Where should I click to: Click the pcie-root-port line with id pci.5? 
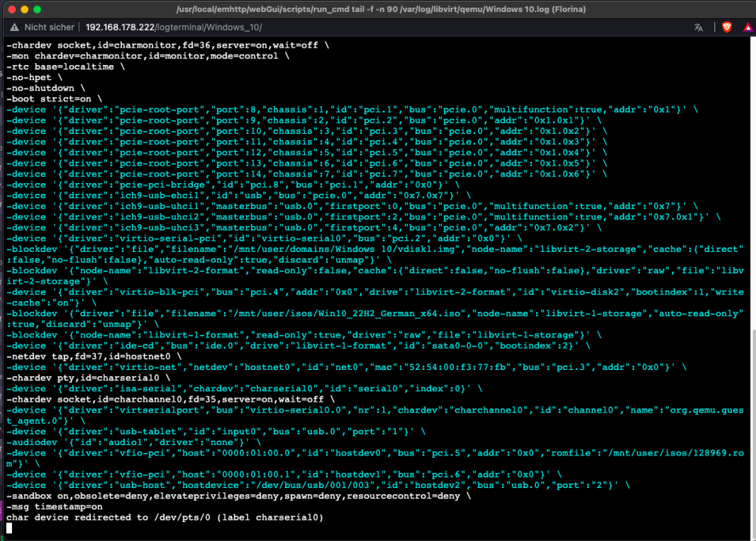(307, 153)
